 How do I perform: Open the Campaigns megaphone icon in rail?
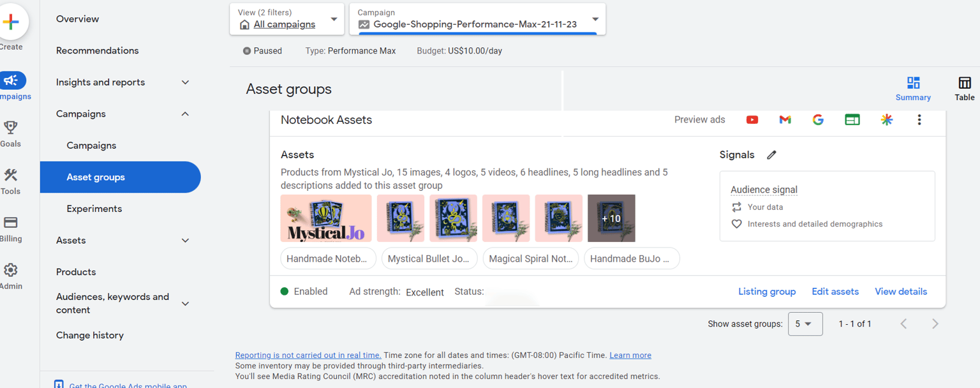[x=11, y=80]
